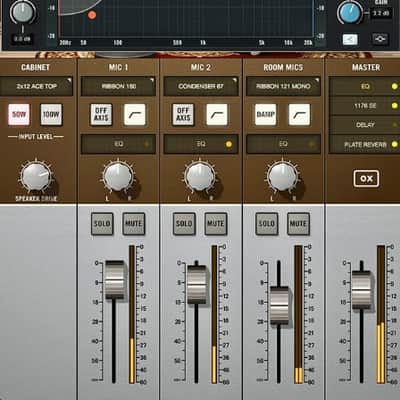The width and height of the screenshot is (400, 400).
Task: Enable OFF AXIS on Mic 1
Action: tap(101, 114)
